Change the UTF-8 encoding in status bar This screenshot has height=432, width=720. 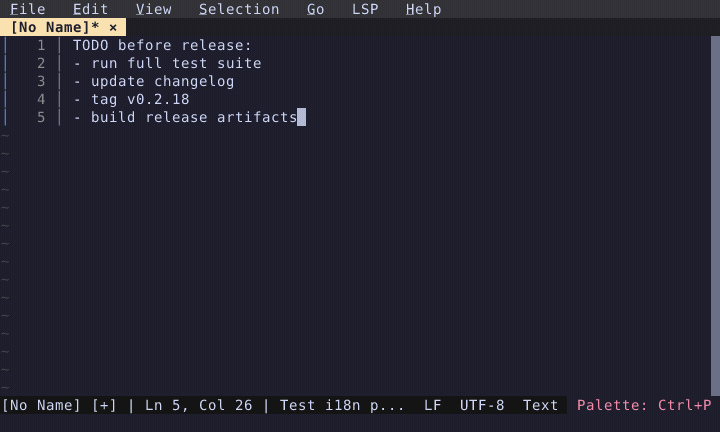(482, 405)
